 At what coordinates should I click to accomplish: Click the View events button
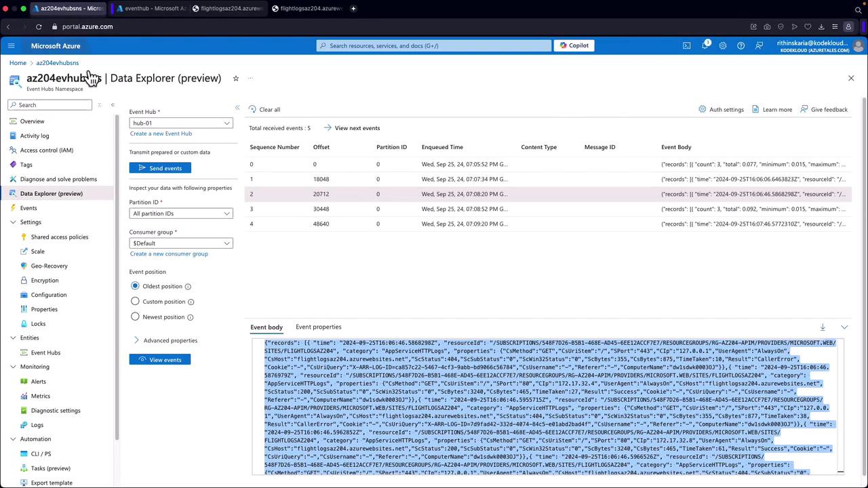[x=160, y=359]
